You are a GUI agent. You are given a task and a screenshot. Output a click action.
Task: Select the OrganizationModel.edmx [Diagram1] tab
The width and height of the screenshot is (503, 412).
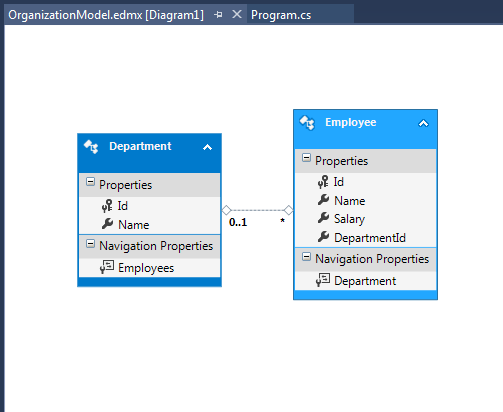coord(106,15)
